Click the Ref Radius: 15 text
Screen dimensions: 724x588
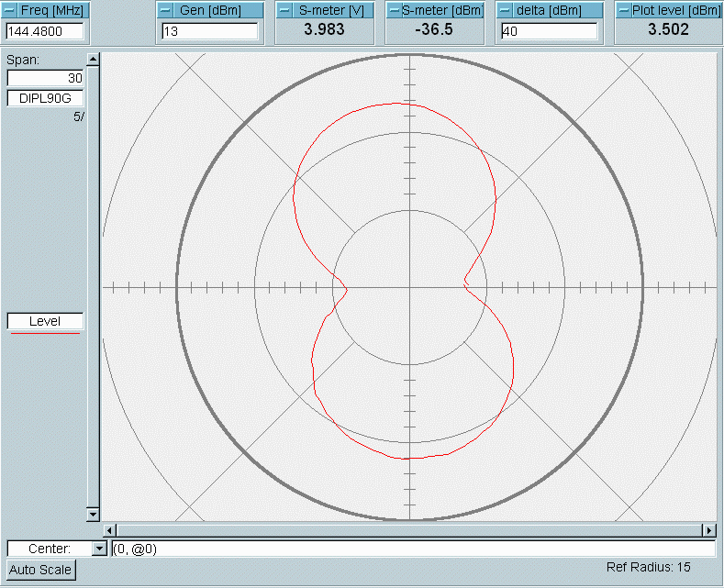click(x=648, y=567)
